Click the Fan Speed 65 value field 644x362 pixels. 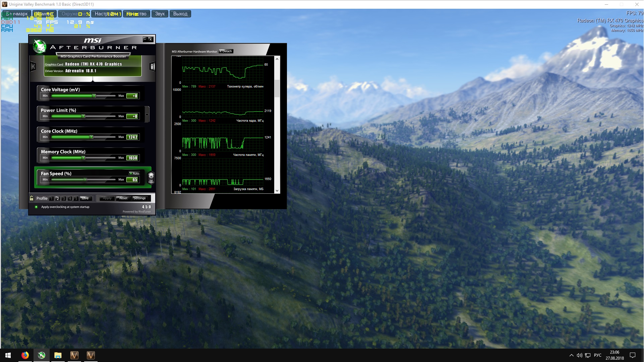tap(132, 180)
